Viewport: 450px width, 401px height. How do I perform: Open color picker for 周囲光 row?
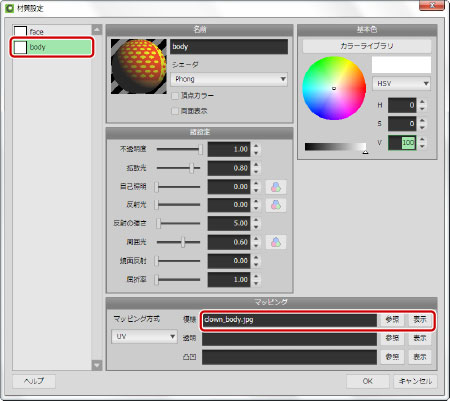276,242
